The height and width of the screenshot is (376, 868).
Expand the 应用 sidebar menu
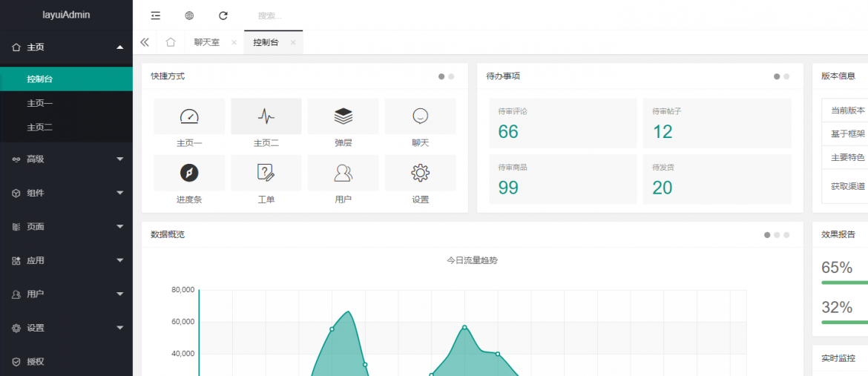click(x=67, y=260)
